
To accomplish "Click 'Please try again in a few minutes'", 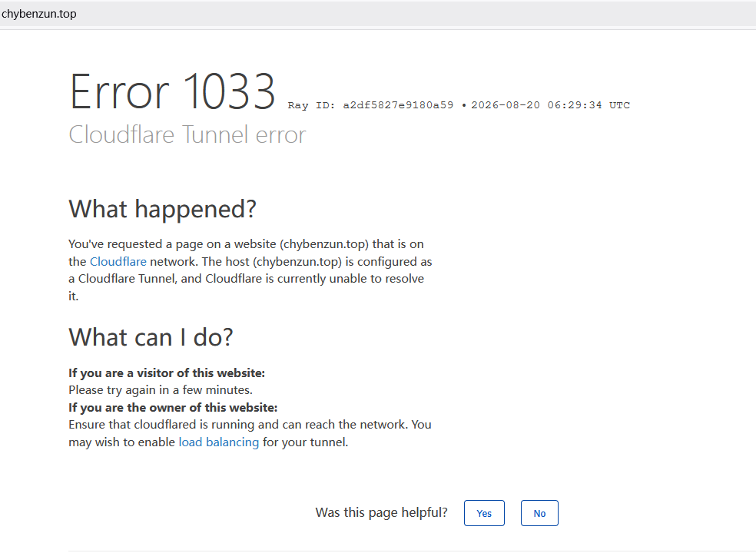I will coord(161,390).
